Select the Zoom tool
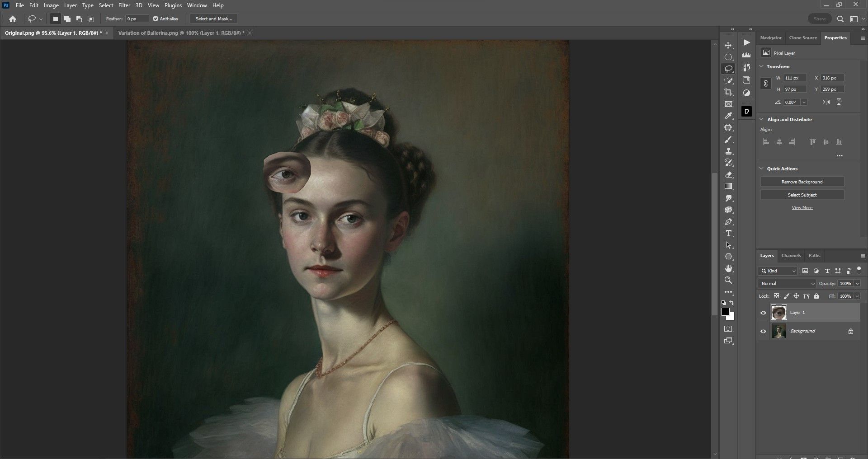The height and width of the screenshot is (459, 868). point(728,280)
